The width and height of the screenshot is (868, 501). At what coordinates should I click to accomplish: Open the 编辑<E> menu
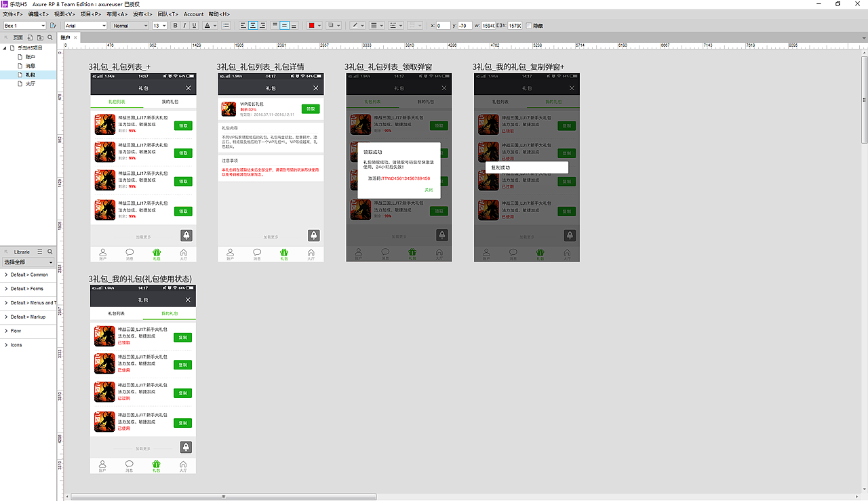point(38,14)
